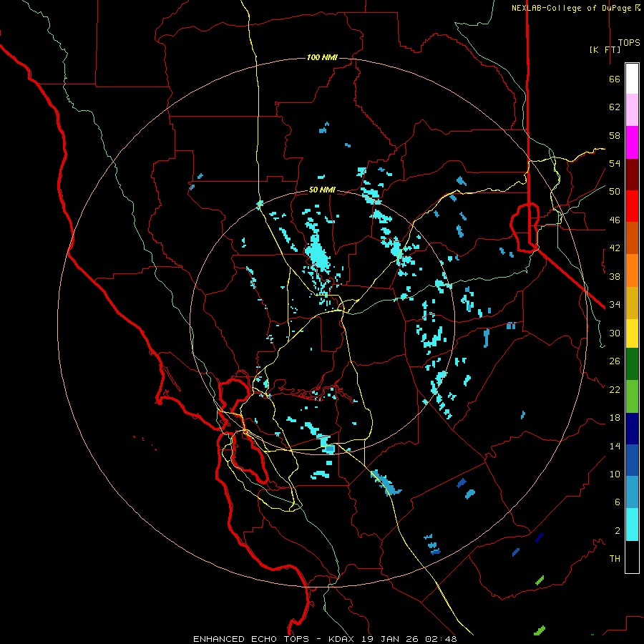Select the magenta legend swatch
644x644 pixels.
(632, 142)
